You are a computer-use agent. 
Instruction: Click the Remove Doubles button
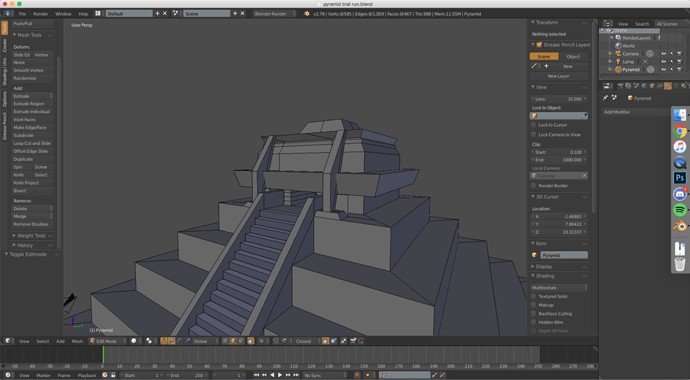(32, 224)
